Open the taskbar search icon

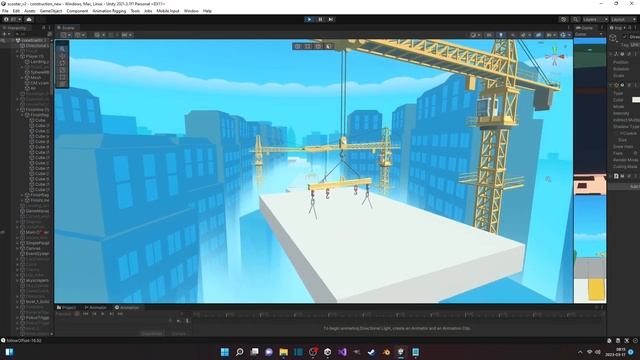click(240, 352)
